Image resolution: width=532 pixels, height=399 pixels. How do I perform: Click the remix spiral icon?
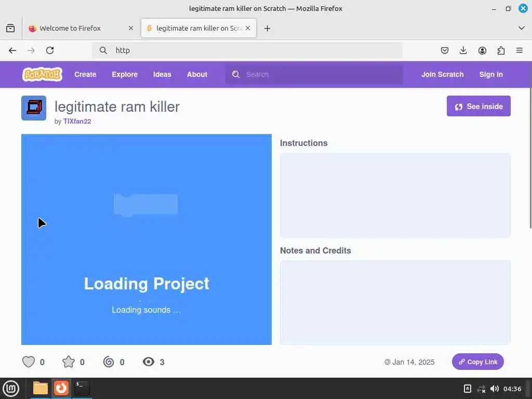pos(109,362)
